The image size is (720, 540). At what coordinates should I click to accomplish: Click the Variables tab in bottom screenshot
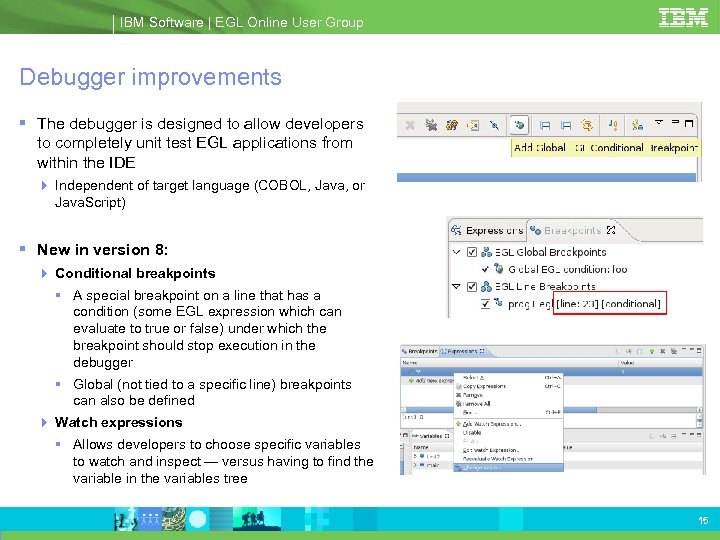tap(431, 436)
